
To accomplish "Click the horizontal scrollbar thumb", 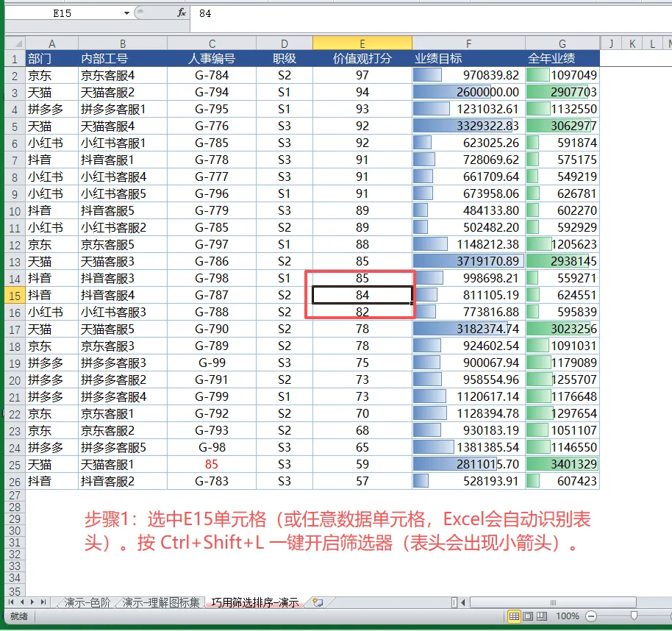I will [x=553, y=602].
